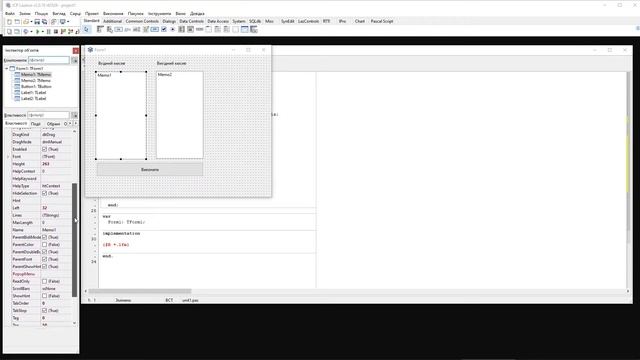This screenshot has width=640, height=360.
Task: Toggle the ParentShowHint property checkbox
Action: [44, 267]
